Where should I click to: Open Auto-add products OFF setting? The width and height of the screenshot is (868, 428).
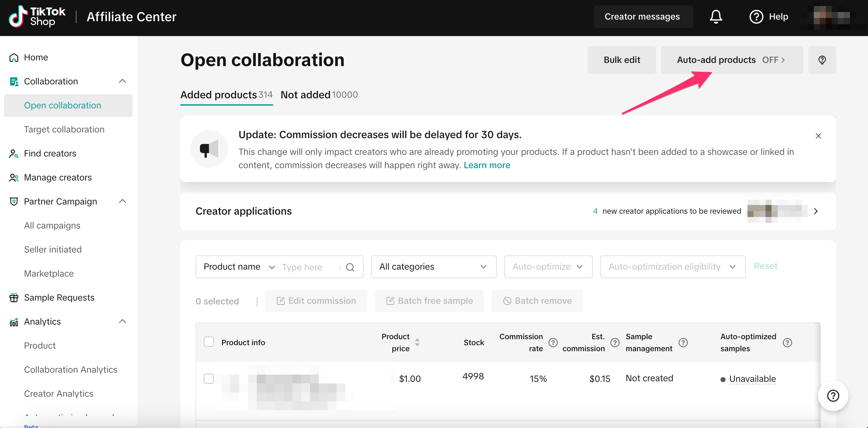731,60
